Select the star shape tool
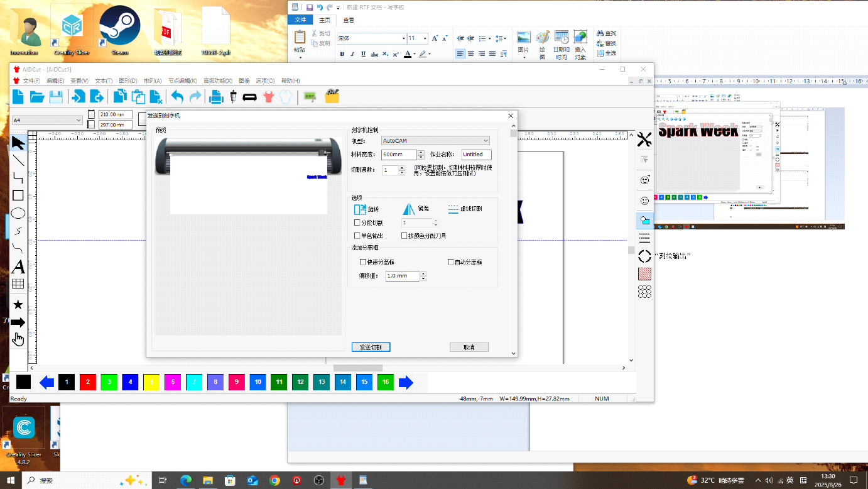The width and height of the screenshot is (868, 489). tap(18, 305)
